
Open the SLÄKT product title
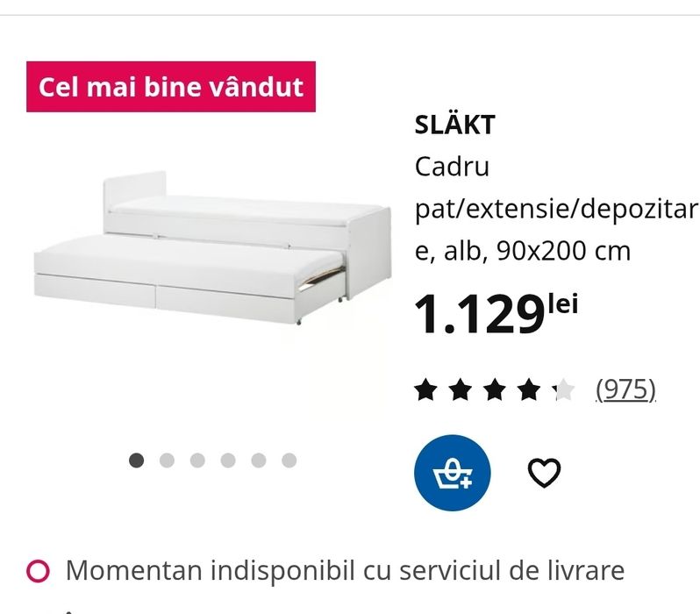455,125
